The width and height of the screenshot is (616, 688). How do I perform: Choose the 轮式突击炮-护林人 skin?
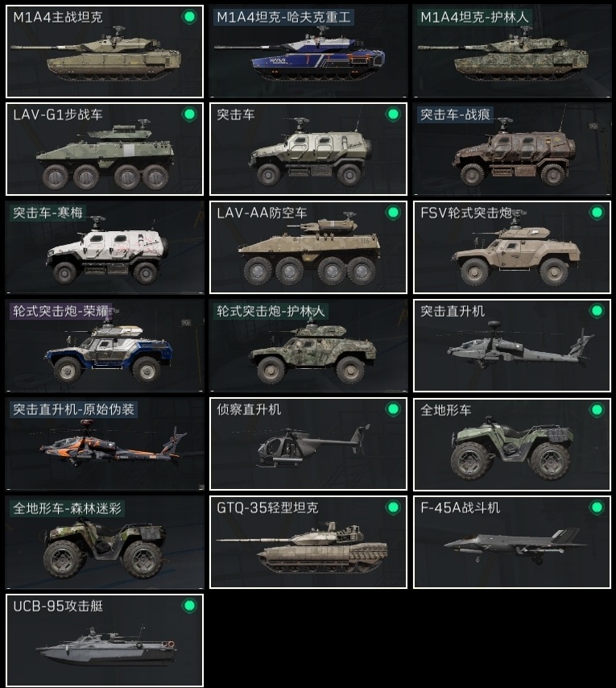(308, 346)
